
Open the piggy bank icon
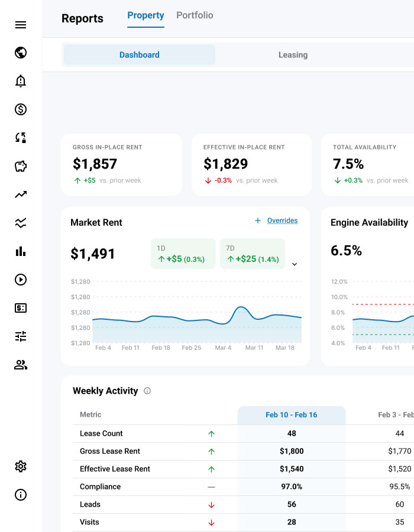click(x=21, y=166)
